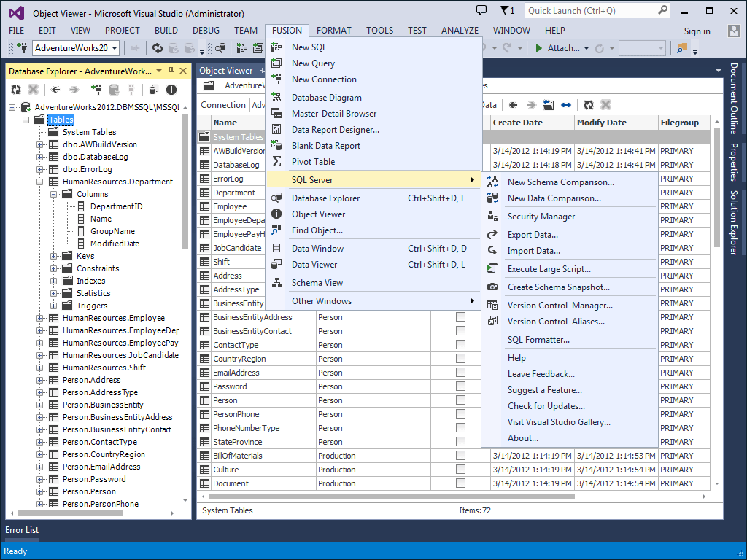The width and height of the screenshot is (747, 560).
Task: Expand the Person.Address tree node
Action: [x=40, y=379]
